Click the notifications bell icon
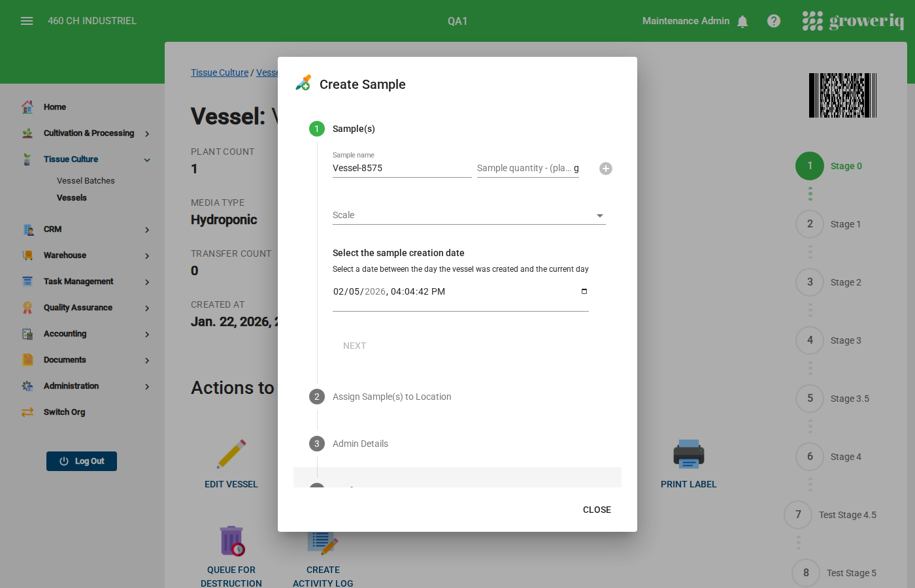The width and height of the screenshot is (915, 588). click(x=742, y=22)
